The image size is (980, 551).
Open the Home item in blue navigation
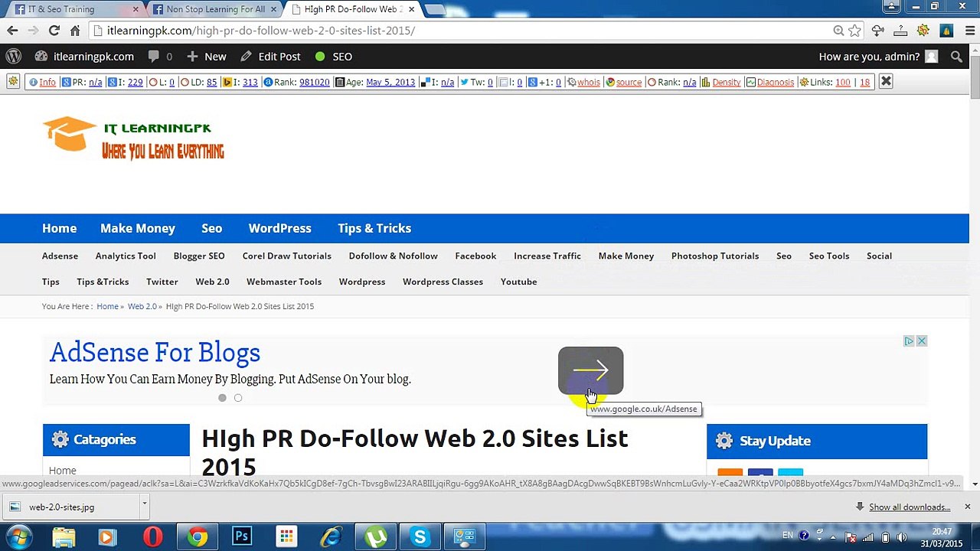click(59, 228)
